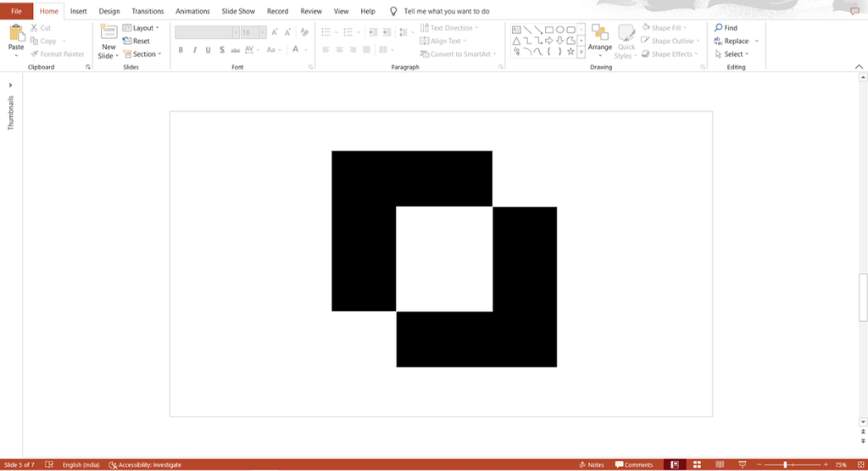Screen dimensions: 868x471
Task: Expand the shapes gallery More button
Action: coord(581,52)
